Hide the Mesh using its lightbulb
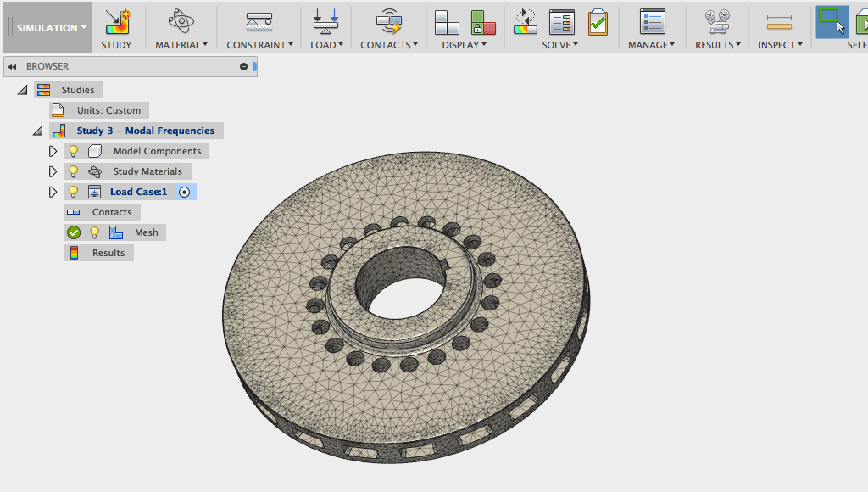The image size is (868, 492). [x=95, y=232]
